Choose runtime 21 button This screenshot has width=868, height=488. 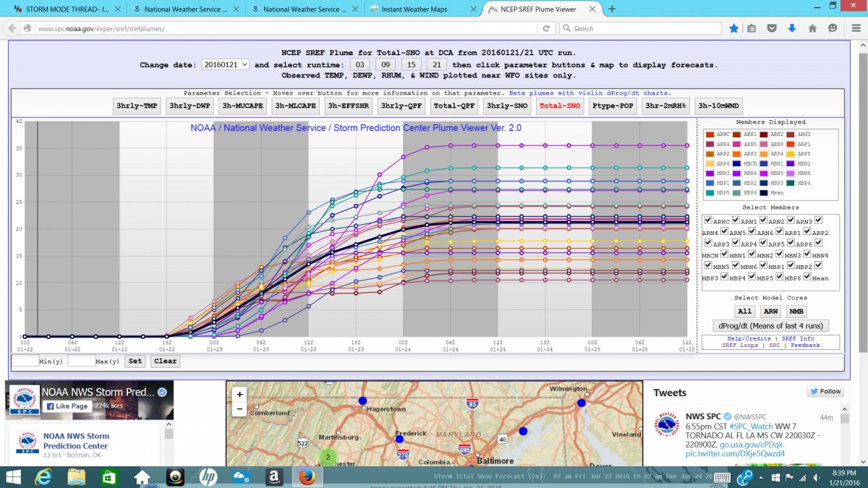pos(436,64)
